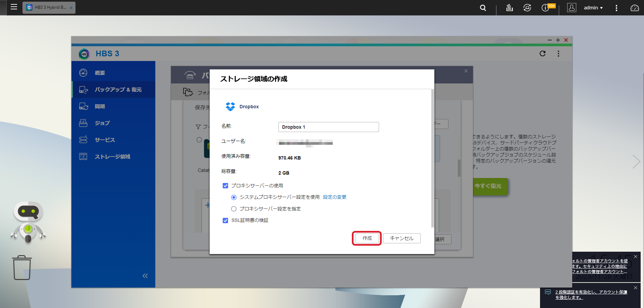Expand the admin account dropdown
Screen dimensions: 644x308
(593, 8)
